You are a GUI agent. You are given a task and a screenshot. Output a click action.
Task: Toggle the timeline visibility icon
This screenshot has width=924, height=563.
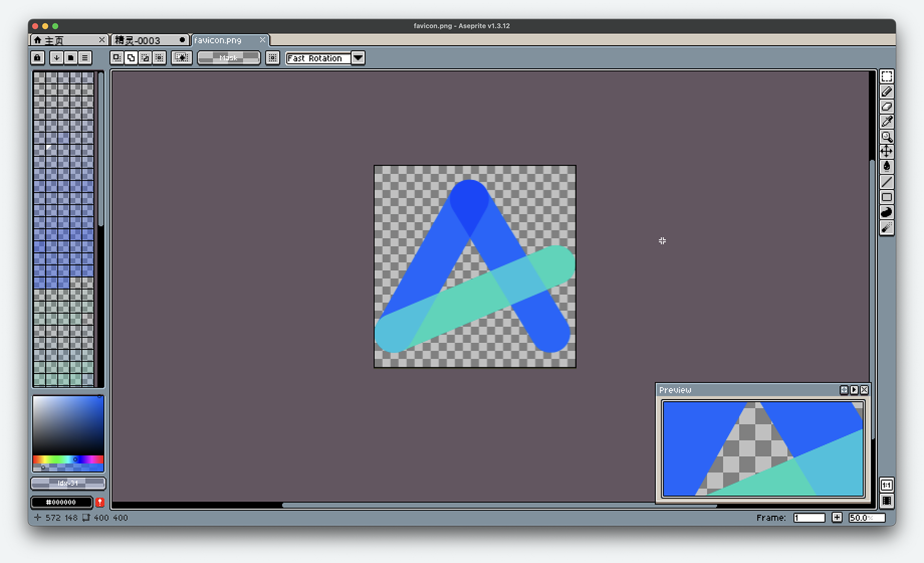click(887, 500)
